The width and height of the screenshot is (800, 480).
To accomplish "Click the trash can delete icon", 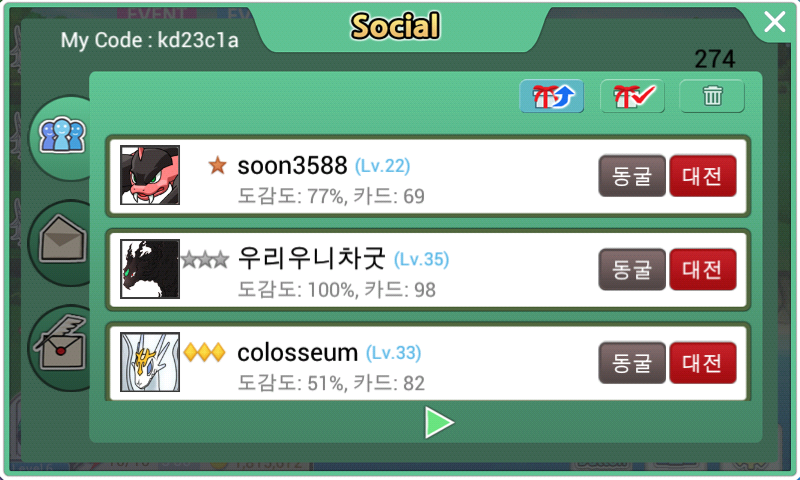I will click(x=712, y=96).
